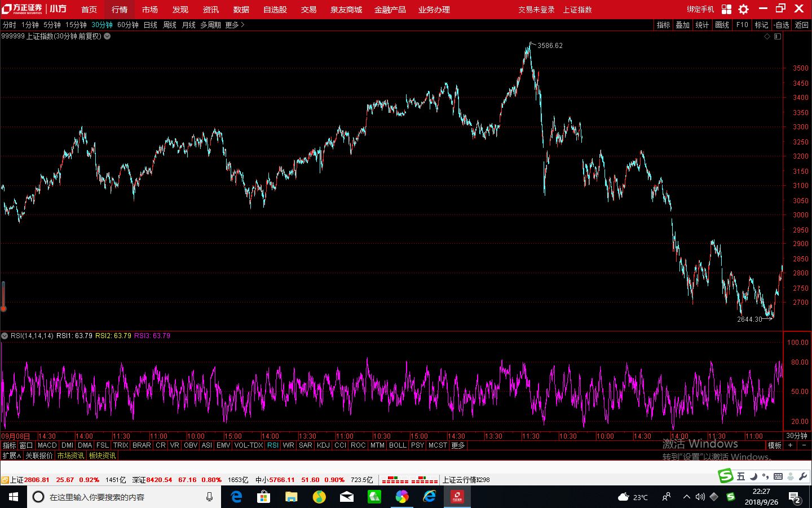This screenshot has width=812, height=508.
Task: Click the yellow icon before 上证 in status bar
Action: [5, 480]
